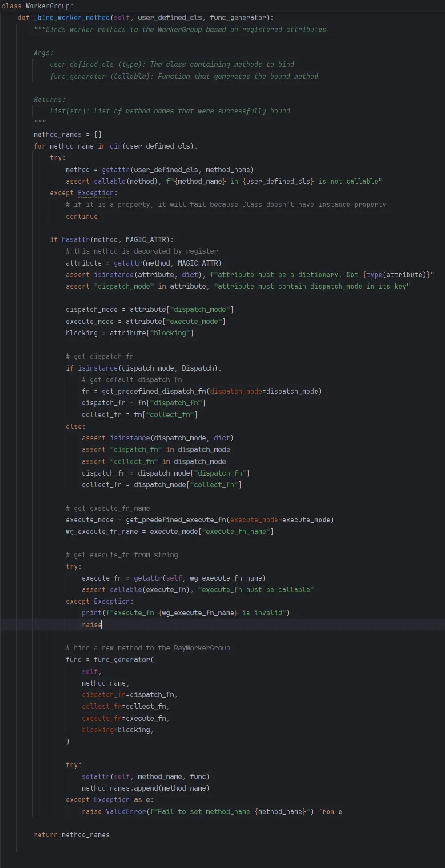
Task: Click comment "# get default dispatch fn"
Action: click(132, 379)
